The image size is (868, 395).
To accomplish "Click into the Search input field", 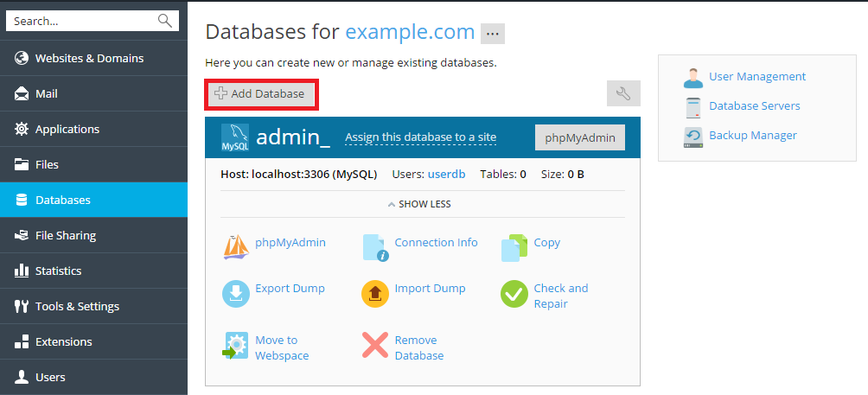I will click(x=82, y=21).
